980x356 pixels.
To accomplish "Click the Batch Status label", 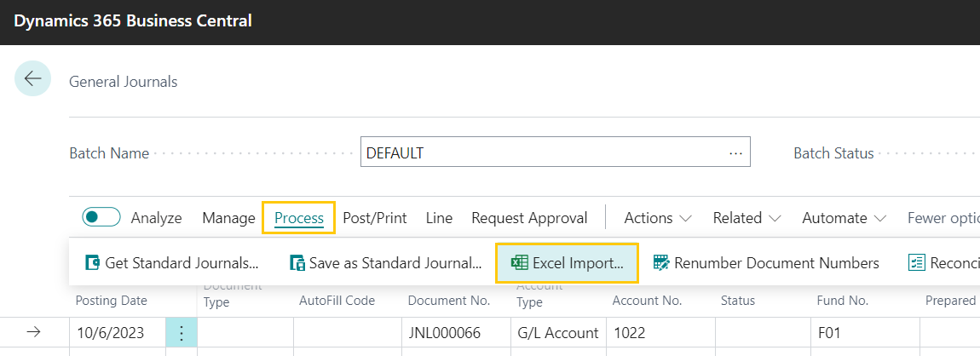I will 833,153.
